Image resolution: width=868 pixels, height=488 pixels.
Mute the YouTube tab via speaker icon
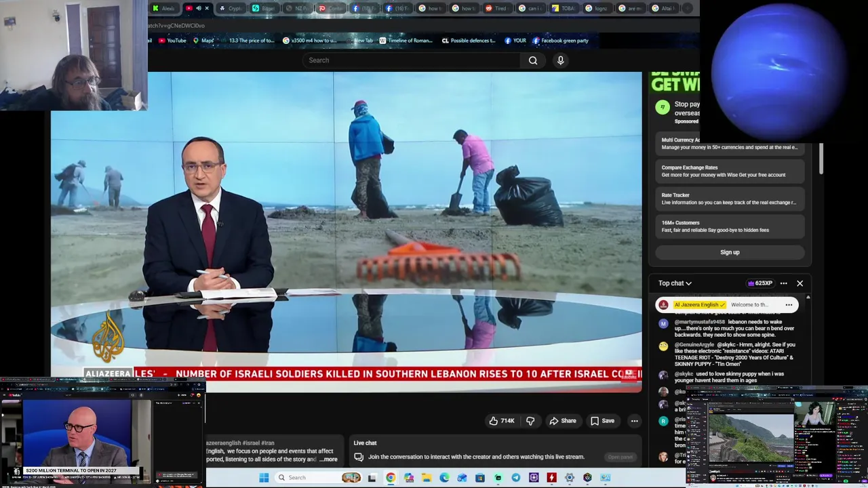pos(198,8)
